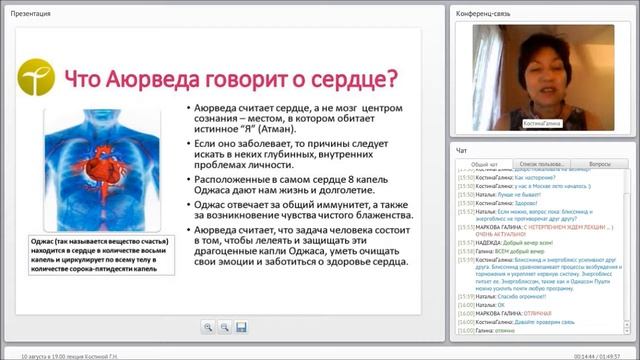Screen dimensions: 640x360
Task: Click lecture title text in bottom bar
Action: click(69, 356)
